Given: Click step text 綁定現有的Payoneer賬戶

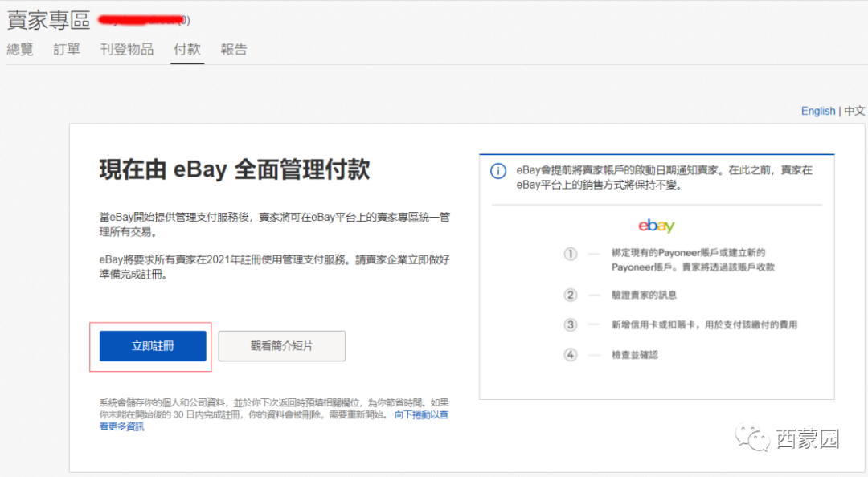Looking at the screenshot, I should 693,260.
